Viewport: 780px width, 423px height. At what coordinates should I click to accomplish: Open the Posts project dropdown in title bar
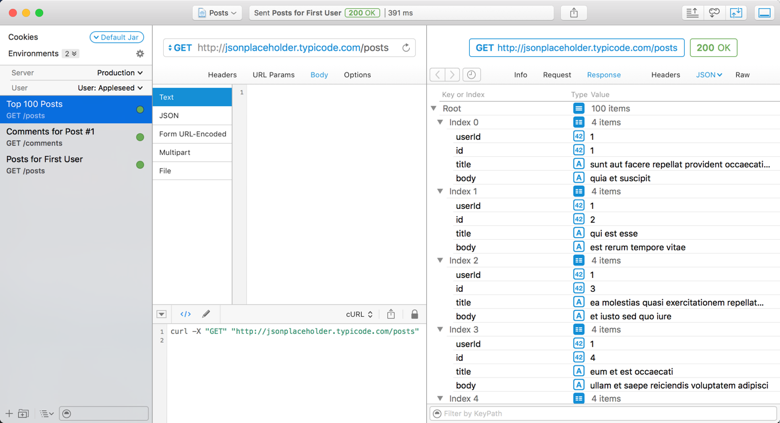tap(217, 13)
